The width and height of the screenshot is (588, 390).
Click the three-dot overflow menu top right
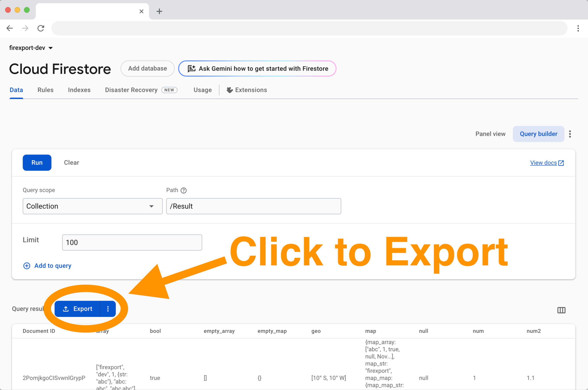(x=570, y=134)
